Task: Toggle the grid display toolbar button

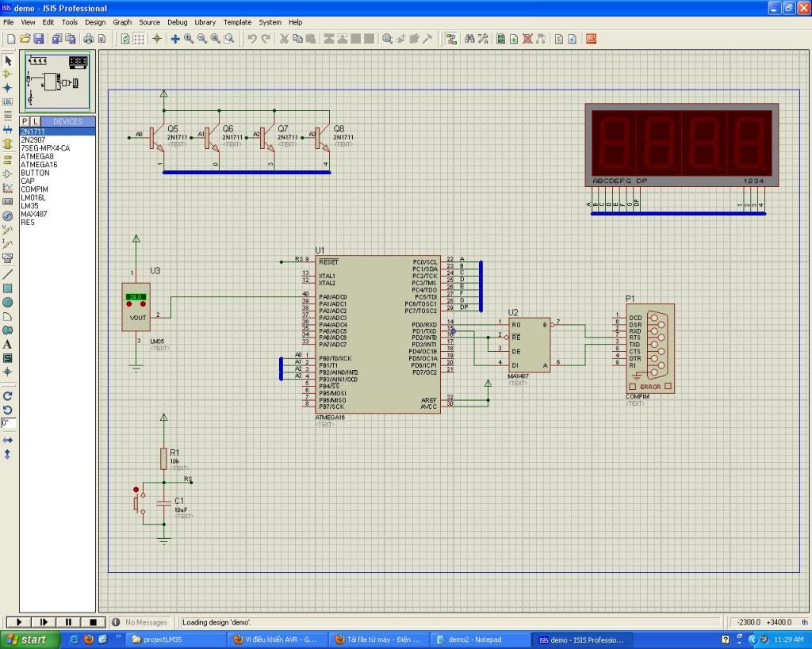Action: tap(139, 38)
